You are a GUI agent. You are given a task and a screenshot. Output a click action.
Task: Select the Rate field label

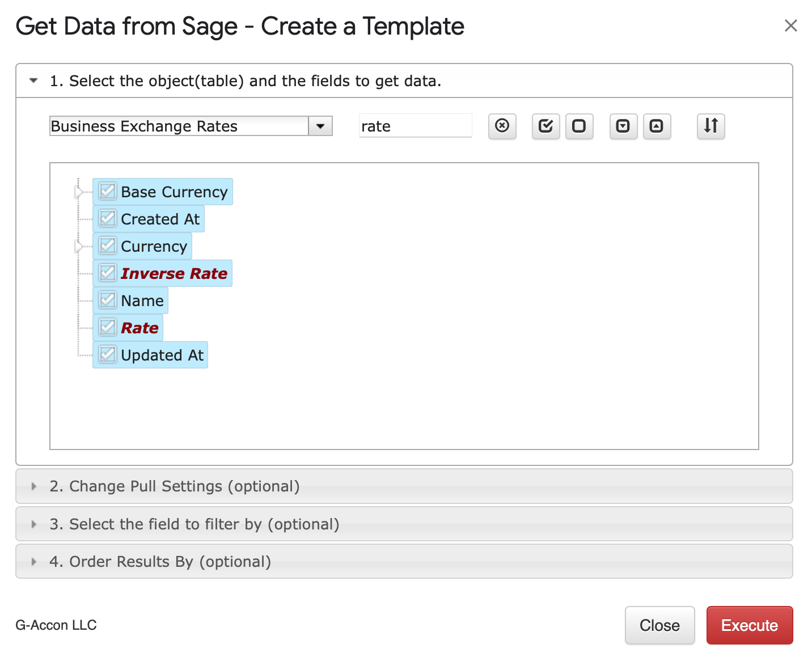pos(140,328)
